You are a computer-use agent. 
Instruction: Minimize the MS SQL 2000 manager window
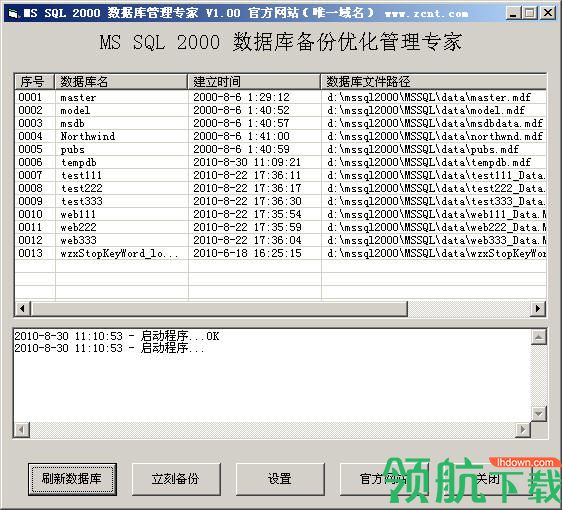(x=514, y=13)
